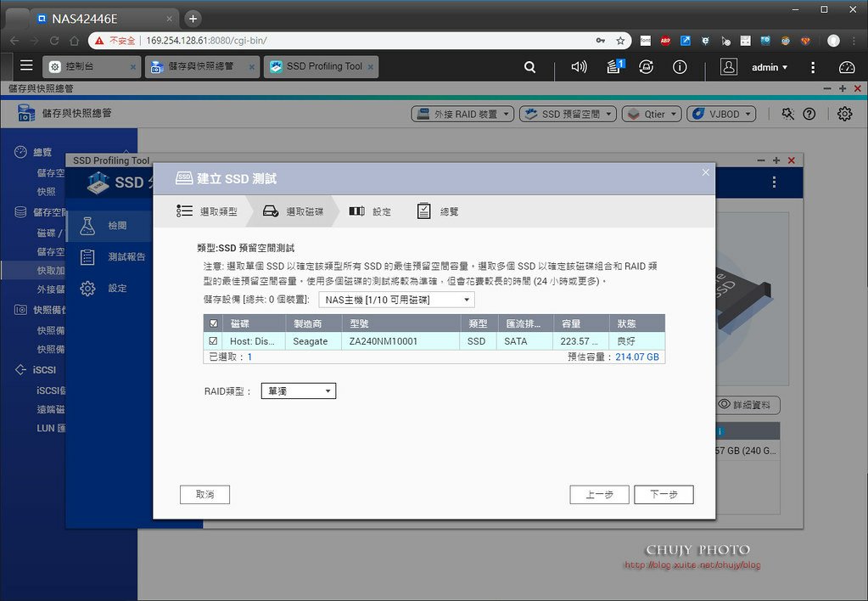The image size is (868, 601).
Task: Click the 214.07 GB estimated capacity value
Action: pyautogui.click(x=637, y=357)
